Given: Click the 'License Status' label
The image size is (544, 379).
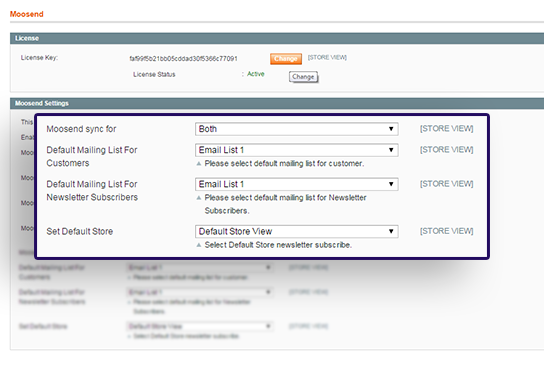Looking at the screenshot, I should [x=154, y=74].
